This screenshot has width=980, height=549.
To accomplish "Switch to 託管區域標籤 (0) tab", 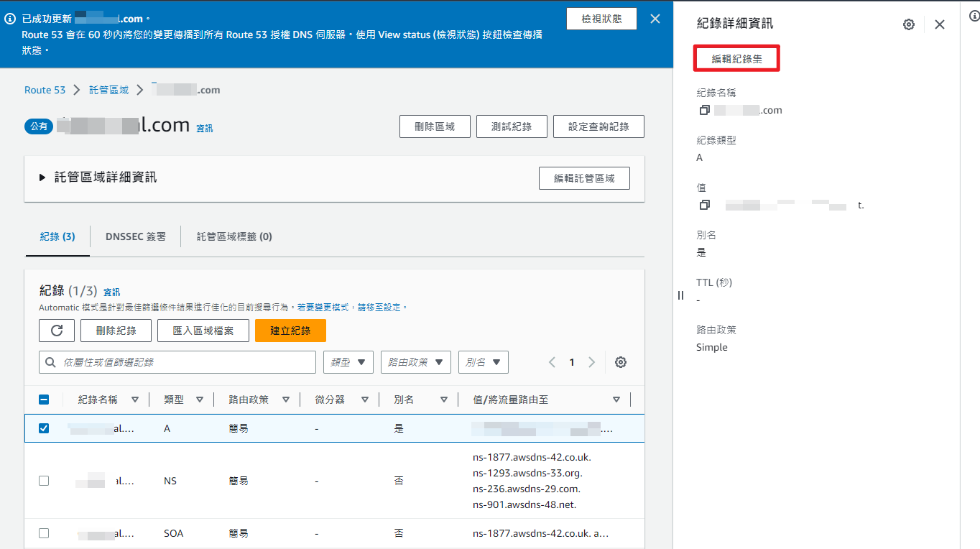I will (x=234, y=236).
